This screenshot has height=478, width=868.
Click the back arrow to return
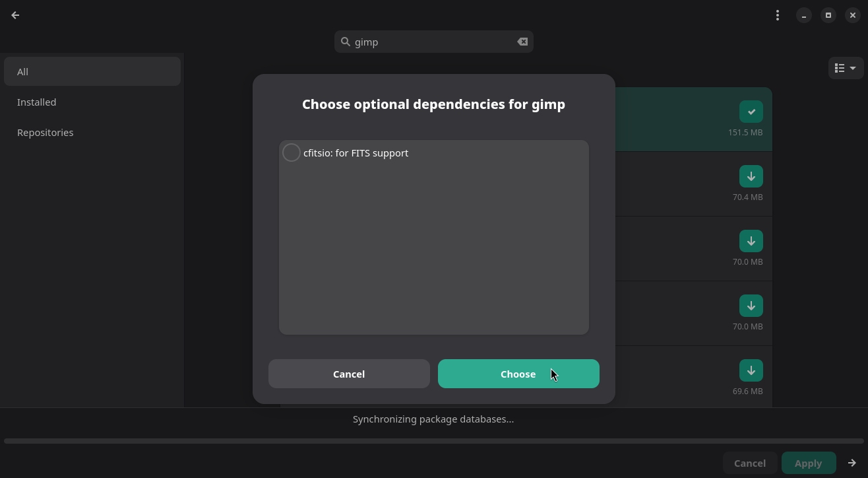(15, 15)
